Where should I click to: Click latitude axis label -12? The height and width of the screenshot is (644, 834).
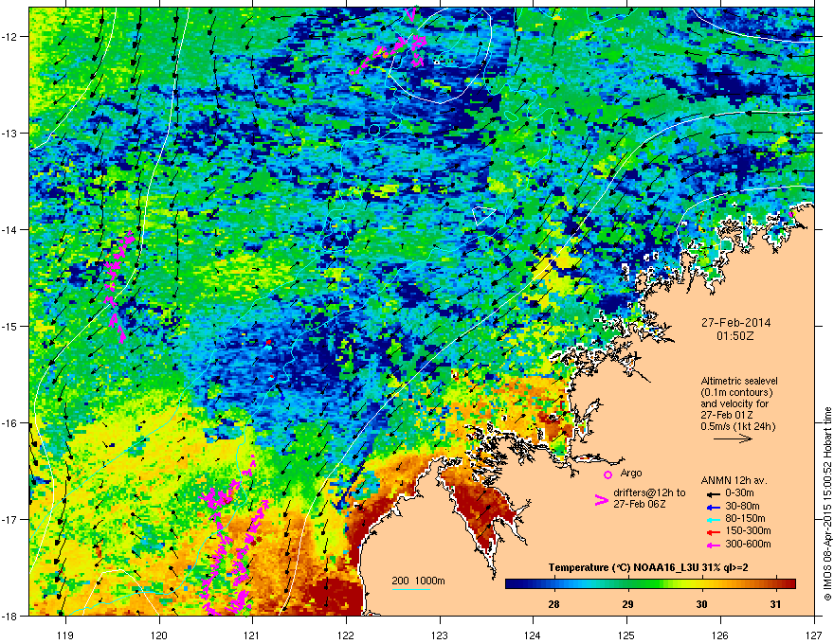[x=9, y=37]
